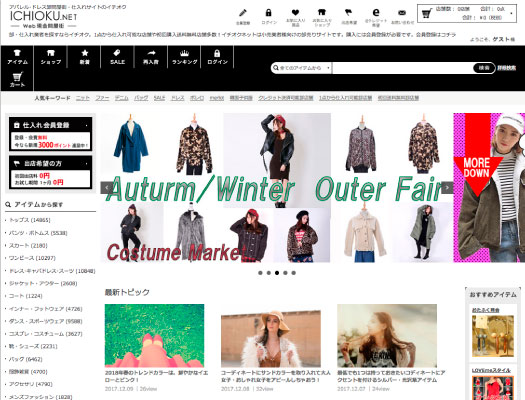This screenshot has width=525, height=400.
Task: Select the second carousel indicator dot
Action: tap(269, 273)
